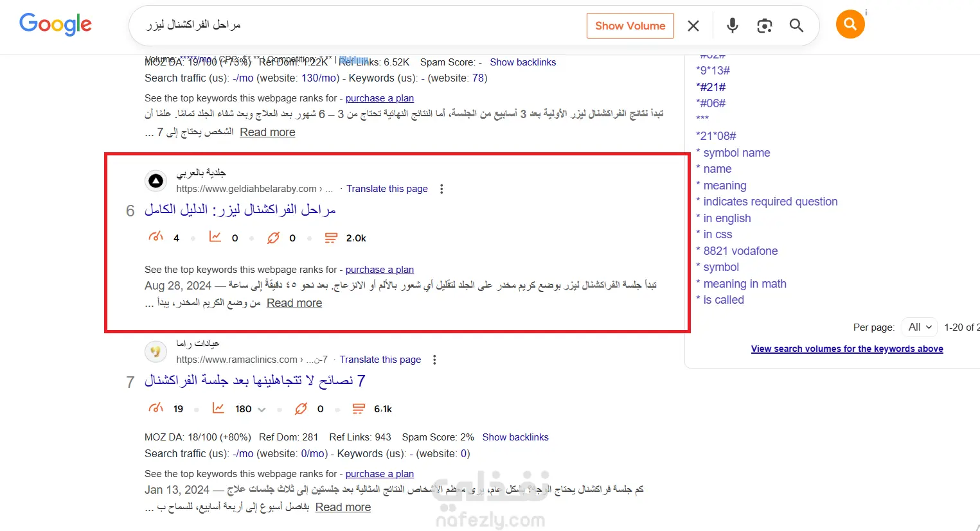
Task: Click the link-chain icon in result 6
Action: point(273,238)
